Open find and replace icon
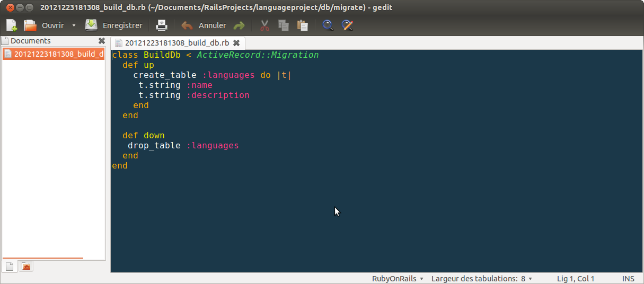Viewport: 644px width, 284px height. [x=347, y=25]
